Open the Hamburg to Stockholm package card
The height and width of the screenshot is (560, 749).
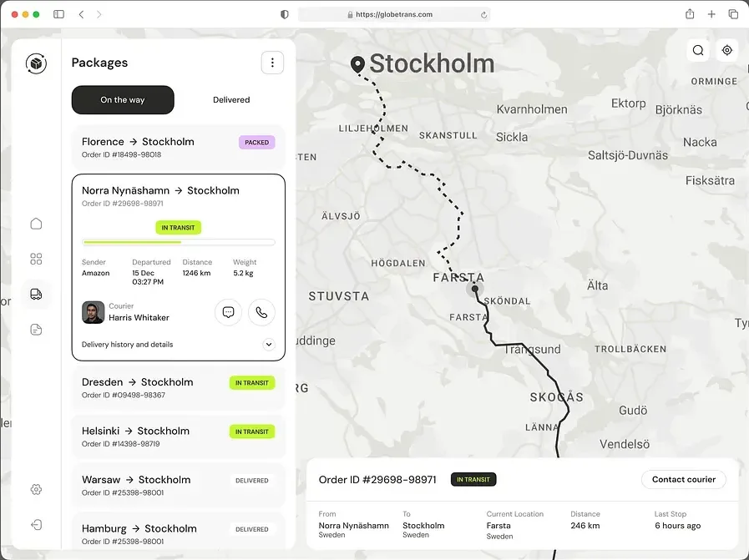(x=178, y=532)
